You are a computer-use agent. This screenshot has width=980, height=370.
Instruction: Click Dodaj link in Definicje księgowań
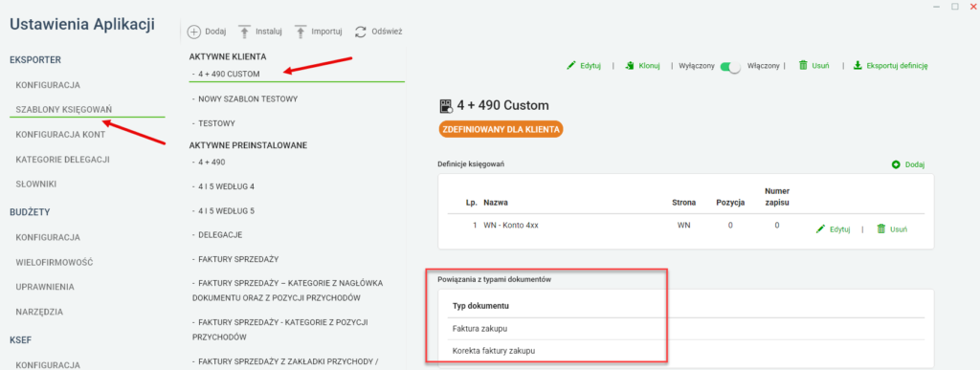click(x=914, y=164)
